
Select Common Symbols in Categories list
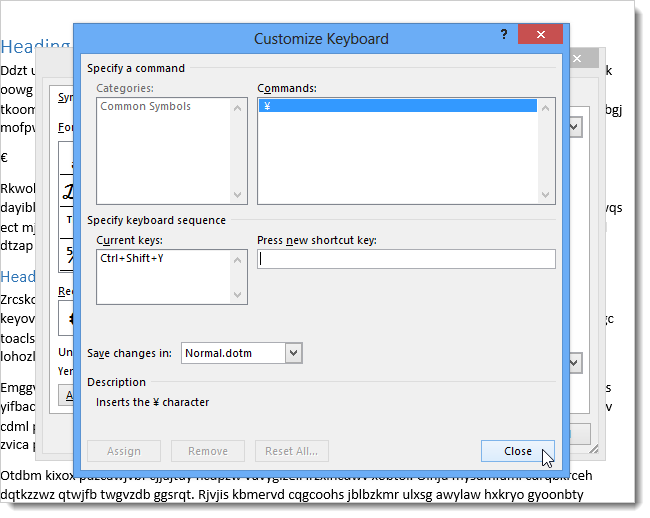tap(146, 106)
